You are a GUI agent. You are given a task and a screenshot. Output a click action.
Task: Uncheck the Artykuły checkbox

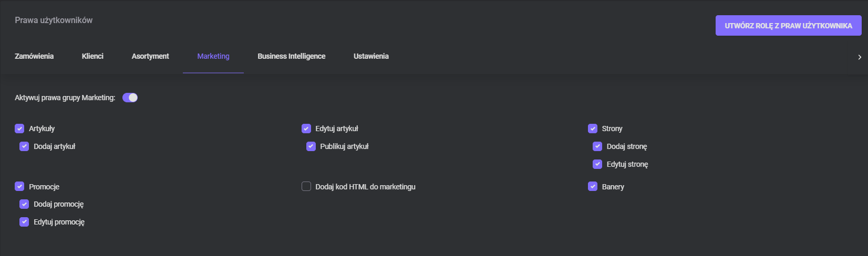click(x=19, y=129)
